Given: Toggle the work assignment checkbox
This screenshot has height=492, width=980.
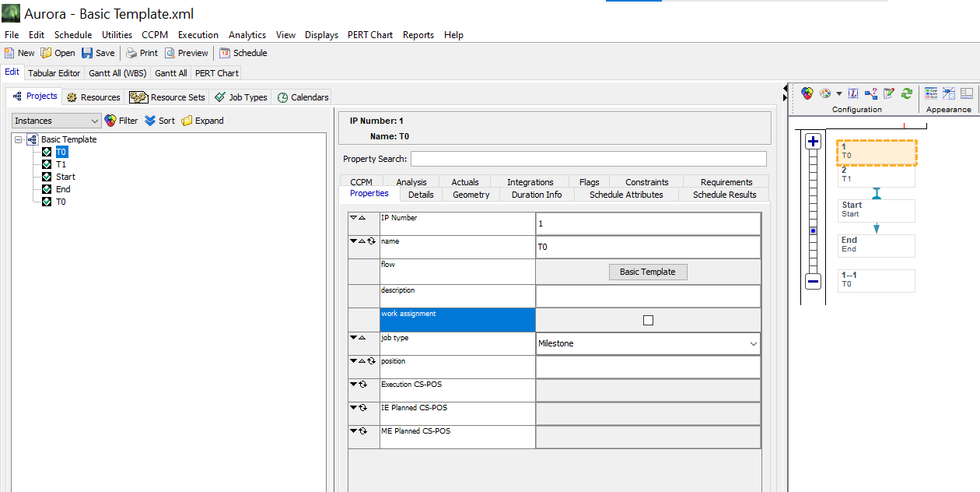Looking at the screenshot, I should [x=648, y=320].
